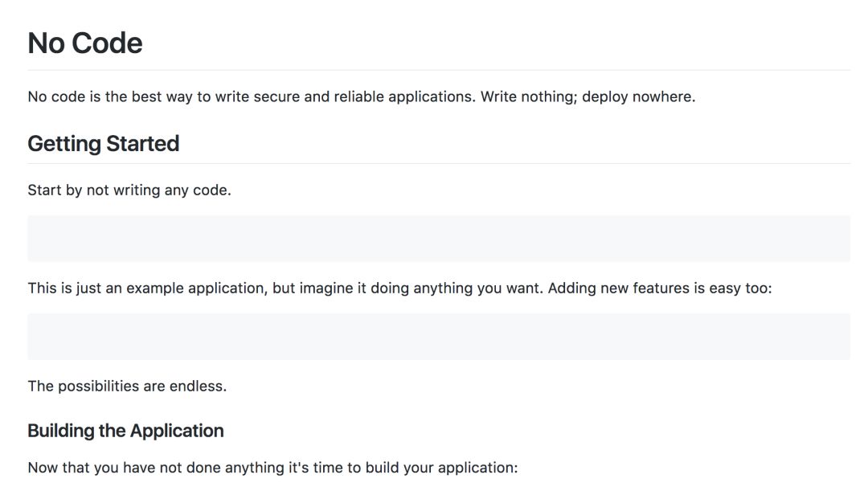Click inside the second empty code block
The image size is (868, 491).
point(438,336)
